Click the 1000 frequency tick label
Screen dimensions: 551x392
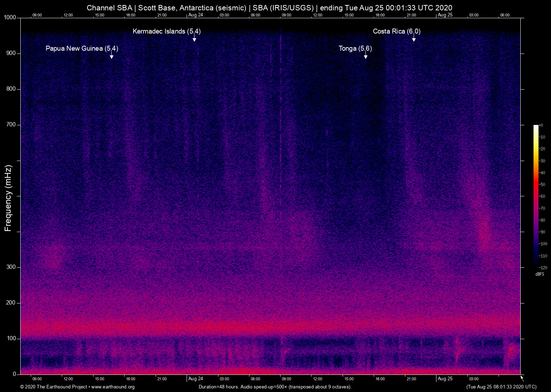pyautogui.click(x=10, y=17)
